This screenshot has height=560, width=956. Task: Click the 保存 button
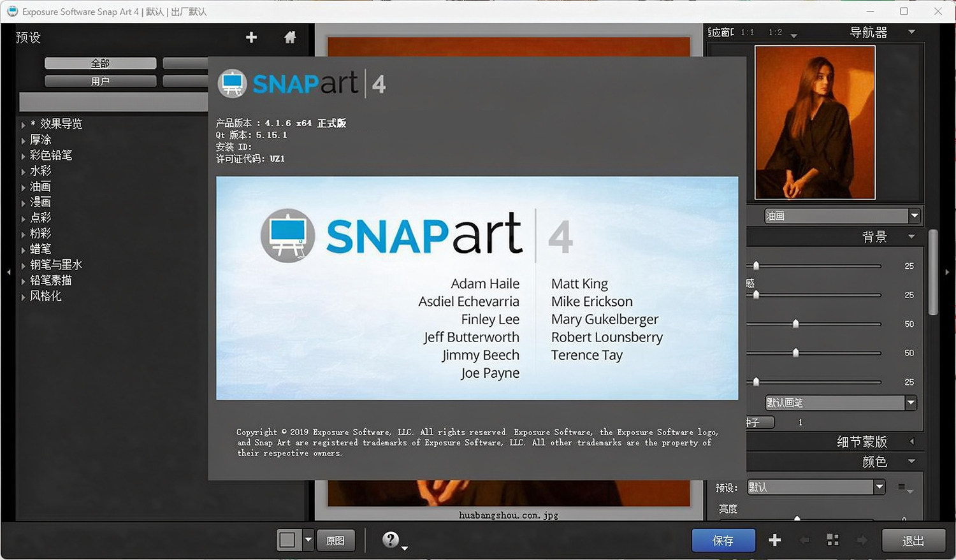[723, 540]
